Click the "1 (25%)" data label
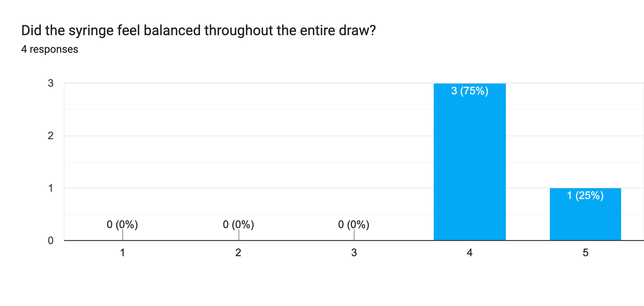 point(585,195)
